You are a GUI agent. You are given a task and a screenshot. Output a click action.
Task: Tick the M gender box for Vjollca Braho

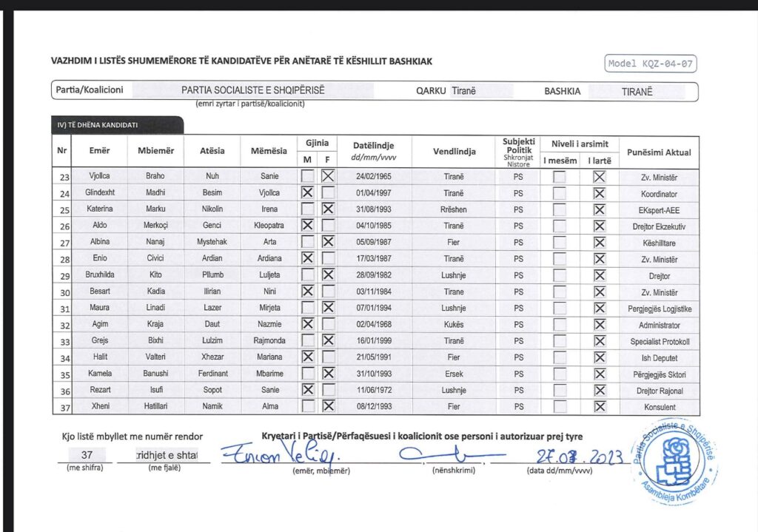pos(307,176)
